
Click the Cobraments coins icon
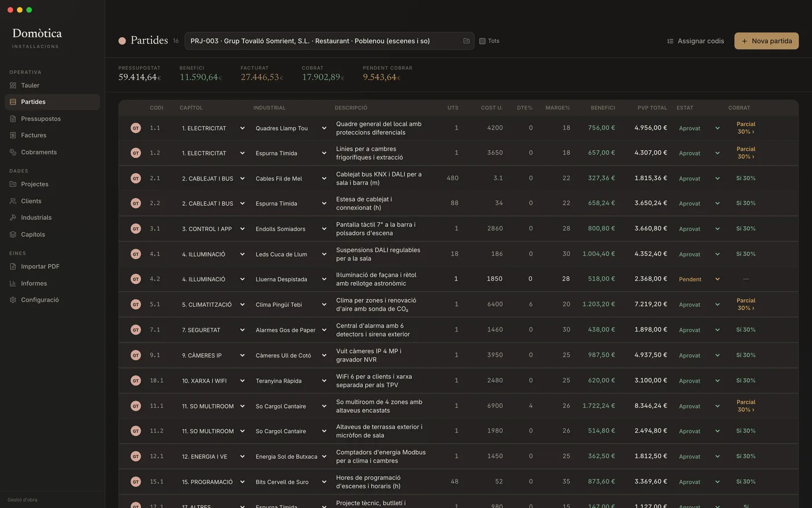[x=13, y=152]
